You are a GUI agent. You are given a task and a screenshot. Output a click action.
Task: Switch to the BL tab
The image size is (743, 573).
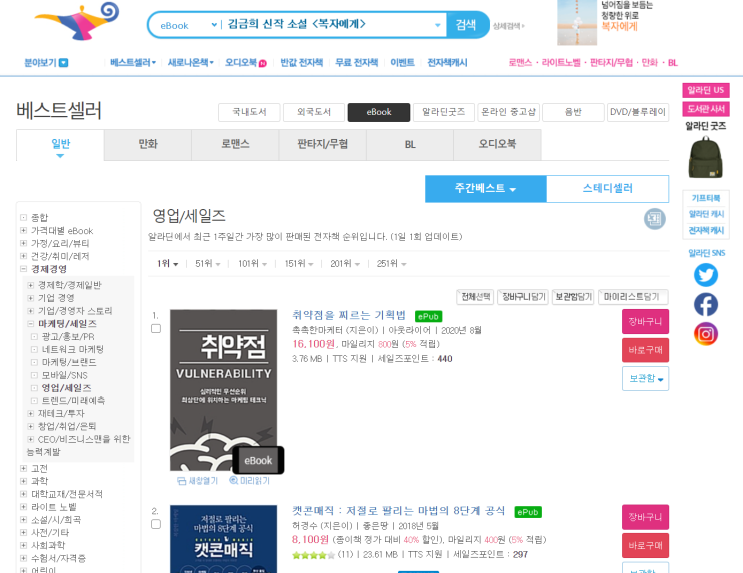coord(410,145)
